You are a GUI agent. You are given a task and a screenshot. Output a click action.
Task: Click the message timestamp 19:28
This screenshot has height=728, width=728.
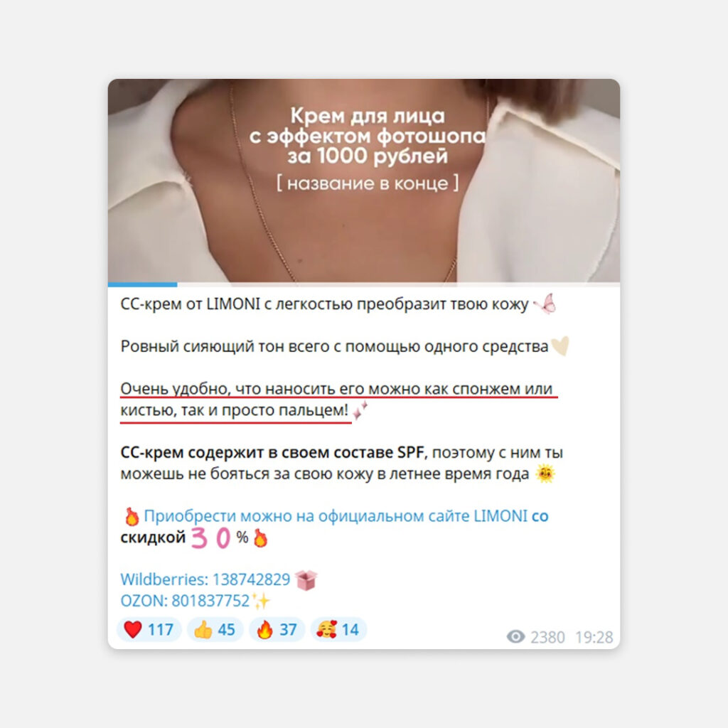[x=594, y=637]
